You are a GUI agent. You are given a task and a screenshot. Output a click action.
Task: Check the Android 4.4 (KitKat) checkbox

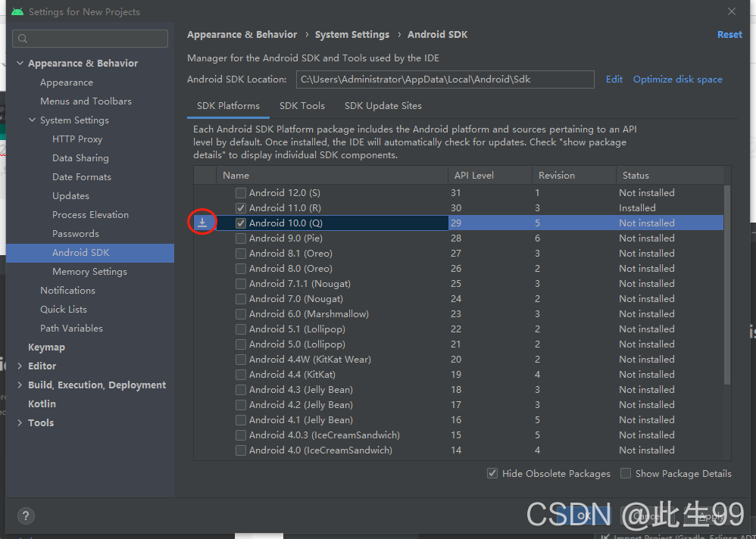241,375
